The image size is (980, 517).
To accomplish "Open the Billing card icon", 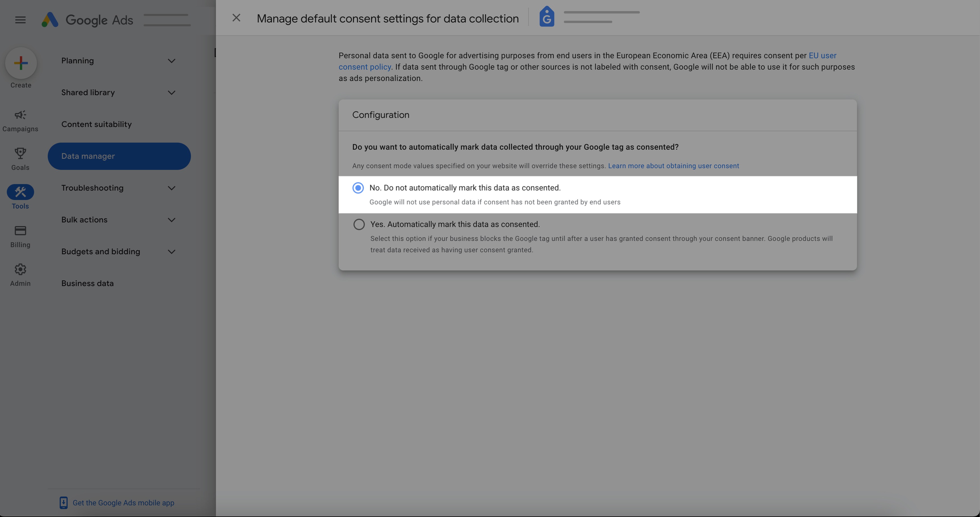I will tap(20, 231).
